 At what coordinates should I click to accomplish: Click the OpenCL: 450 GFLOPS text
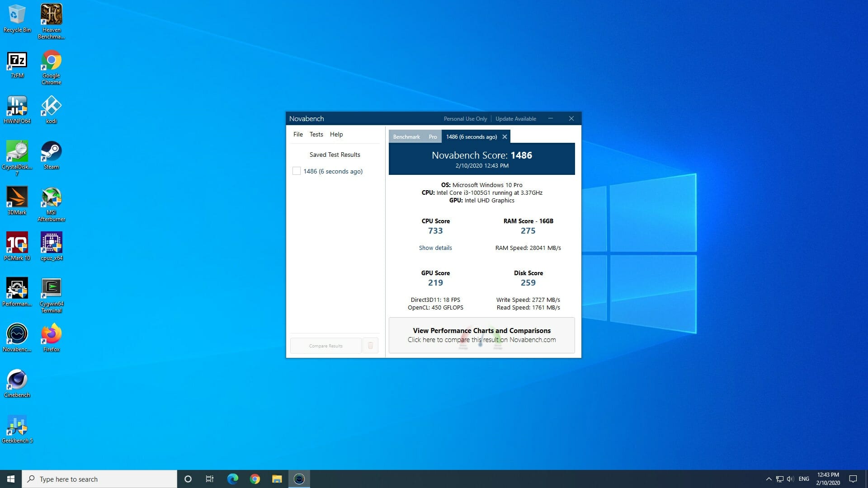click(x=435, y=307)
